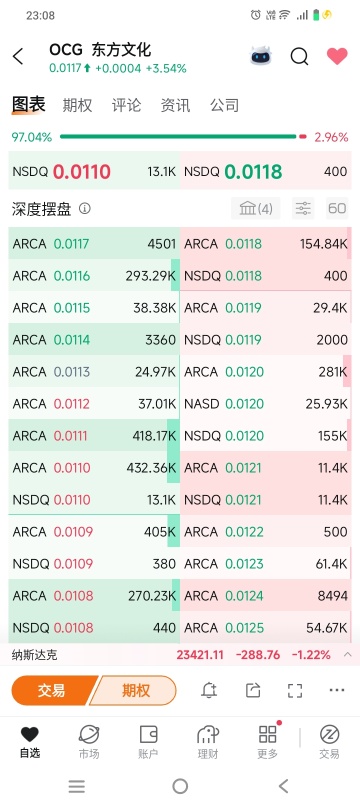Tap the orange 交易 button
Screen dimensions: 360x806
point(54,690)
